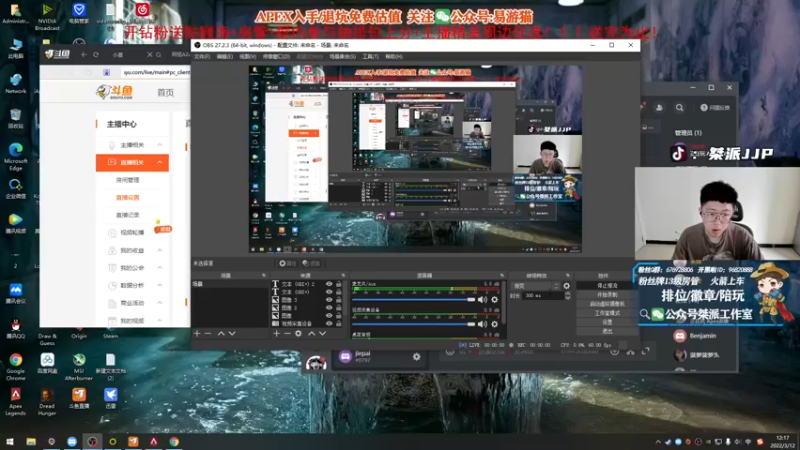
Task: Collapse the 直播相关 section
Action: (x=160, y=162)
